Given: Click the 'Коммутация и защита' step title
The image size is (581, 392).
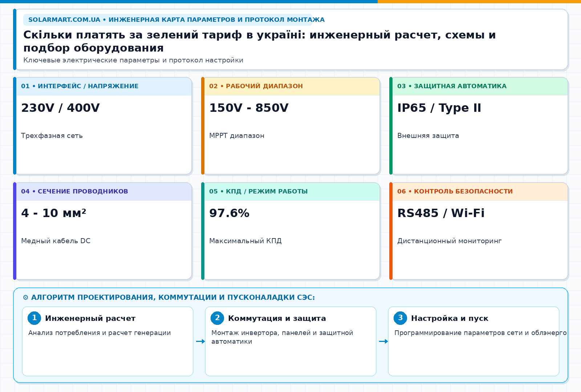Looking at the screenshot, I should (x=277, y=318).
